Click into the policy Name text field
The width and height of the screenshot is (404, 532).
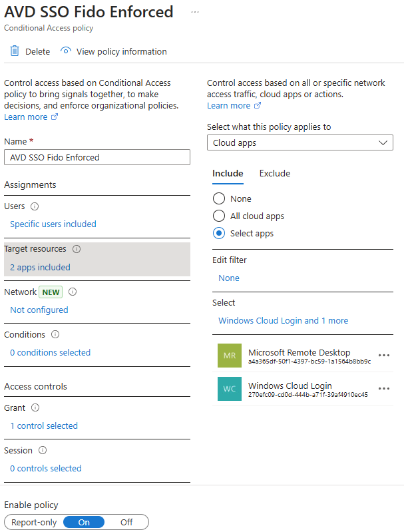pos(97,157)
